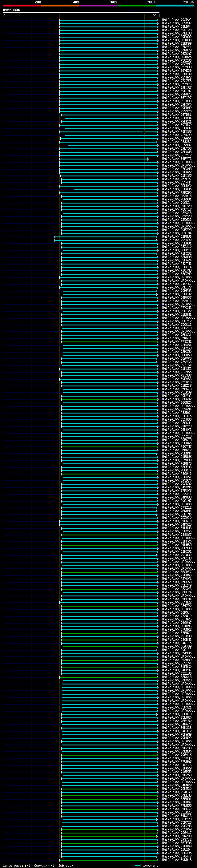Screen dimensions: 197x868
Task: Select the AV559336 query name
Action: click(11, 10)
